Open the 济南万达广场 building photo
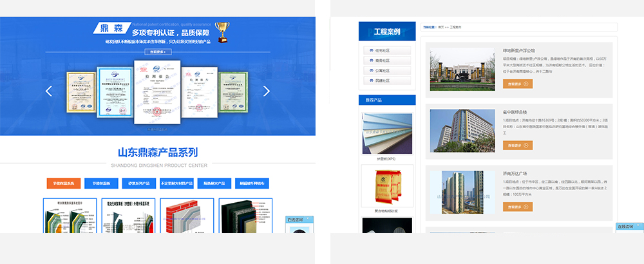644x264 pixels. [462, 192]
